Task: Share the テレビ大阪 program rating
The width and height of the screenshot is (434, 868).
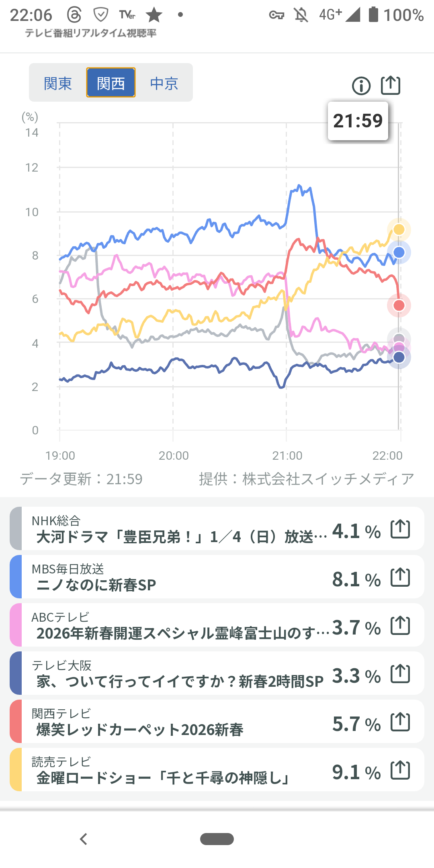Action: (x=400, y=674)
